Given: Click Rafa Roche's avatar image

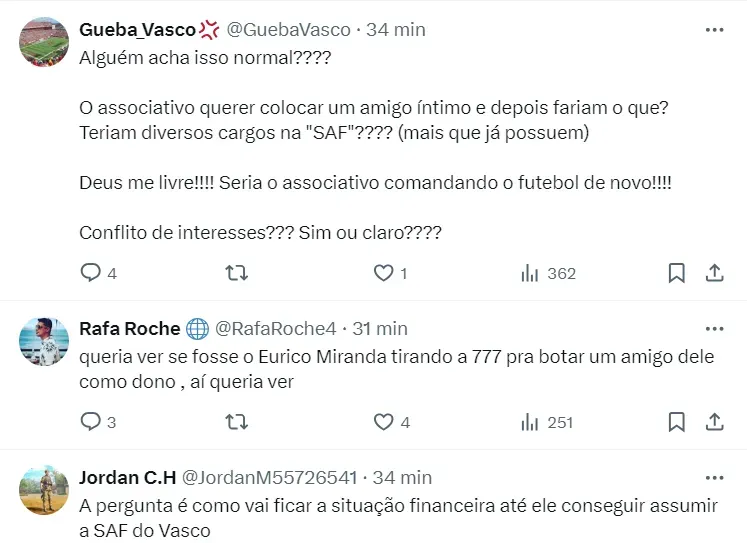Looking at the screenshot, I should pos(44,341).
